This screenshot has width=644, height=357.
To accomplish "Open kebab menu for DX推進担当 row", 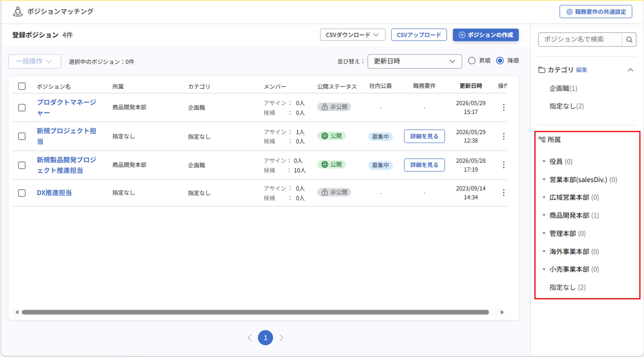I will (x=503, y=193).
